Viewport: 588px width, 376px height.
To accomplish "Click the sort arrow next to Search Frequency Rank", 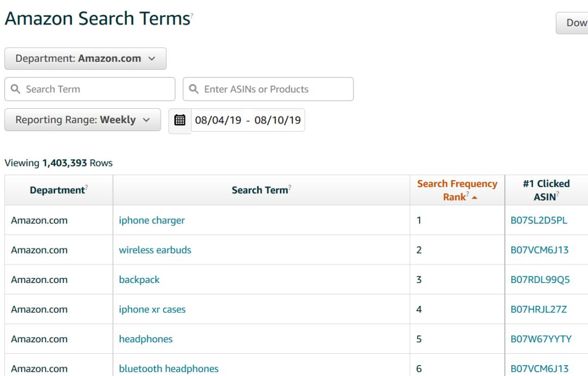I will (474, 198).
